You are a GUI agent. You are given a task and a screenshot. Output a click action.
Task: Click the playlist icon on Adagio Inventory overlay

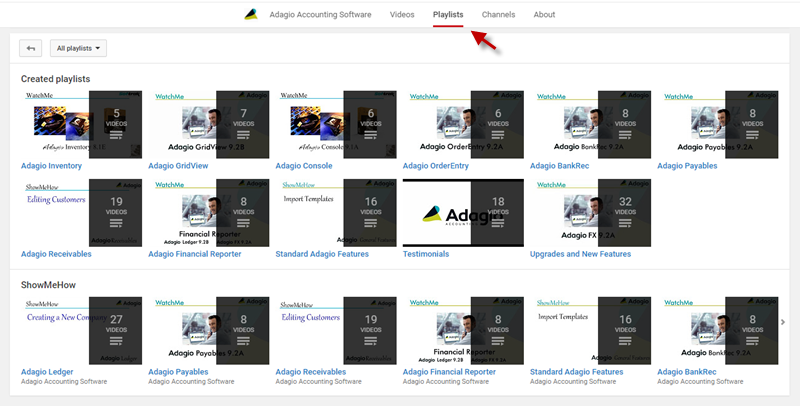tap(116, 136)
